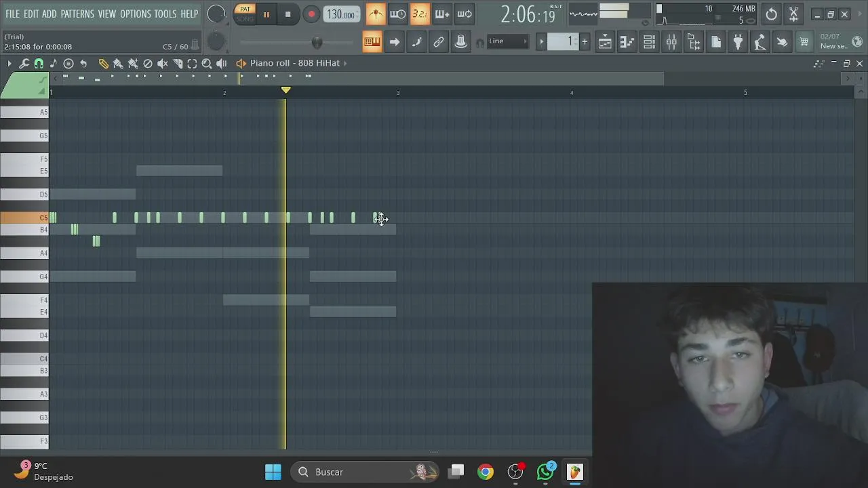868x488 pixels.
Task: Toggle the overdub/blend recording button
Action: pyautogui.click(x=442, y=14)
